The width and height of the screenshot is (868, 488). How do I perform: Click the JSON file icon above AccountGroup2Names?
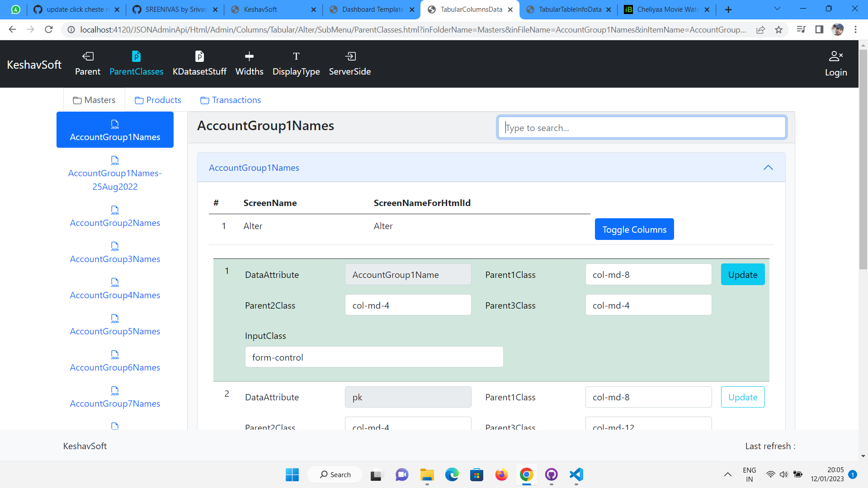click(x=114, y=210)
